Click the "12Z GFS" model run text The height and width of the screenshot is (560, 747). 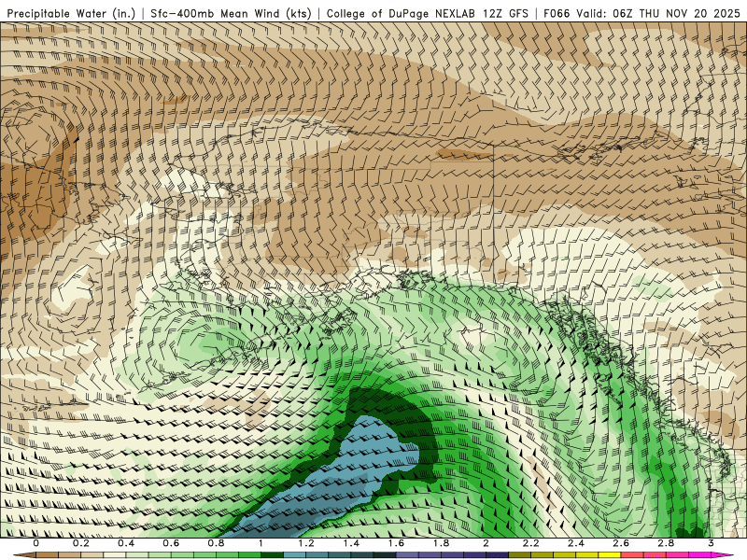pyautogui.click(x=504, y=13)
